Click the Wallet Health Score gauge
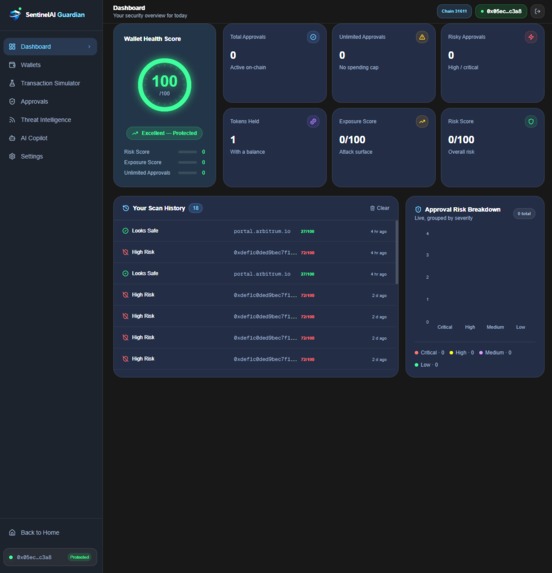 pyautogui.click(x=164, y=85)
